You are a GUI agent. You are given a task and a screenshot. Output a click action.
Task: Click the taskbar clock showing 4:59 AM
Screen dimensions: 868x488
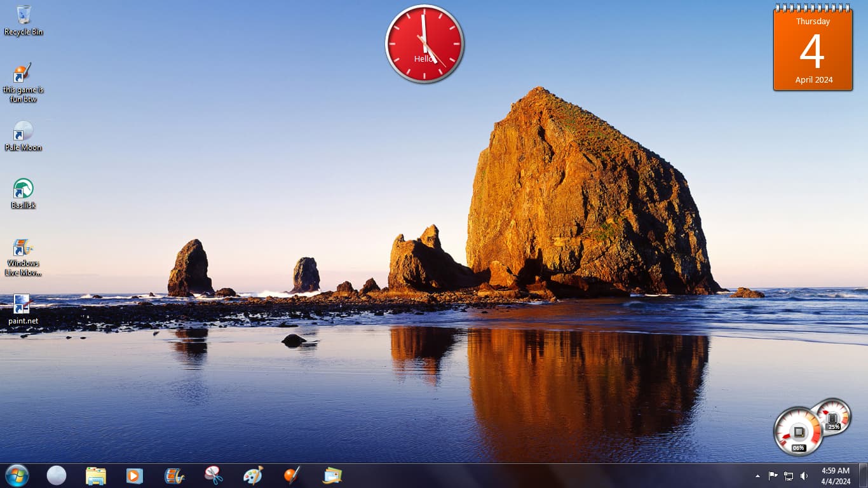836,476
